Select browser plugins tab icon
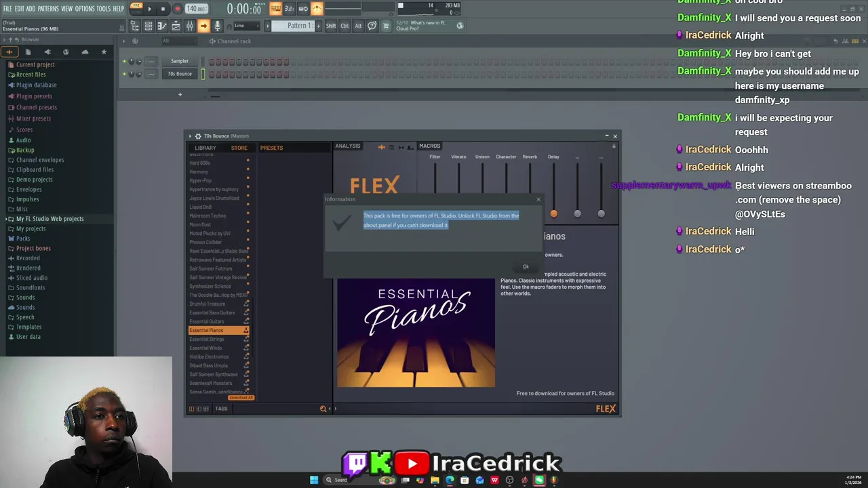Screen dimensions: 868x488 [x=47, y=52]
